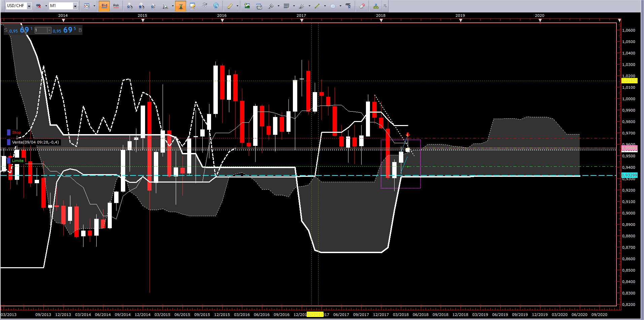Select the Andrews pitchfork drawing tool
This screenshot has width=644, height=320.
coord(271,6)
